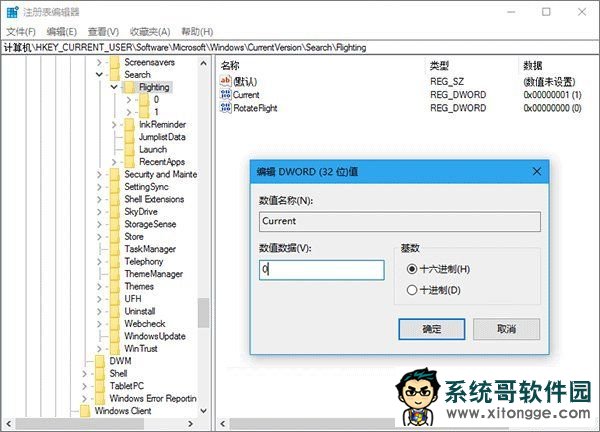The image size is (600, 432).
Task: Select the DWM folder icon
Action: [99, 361]
